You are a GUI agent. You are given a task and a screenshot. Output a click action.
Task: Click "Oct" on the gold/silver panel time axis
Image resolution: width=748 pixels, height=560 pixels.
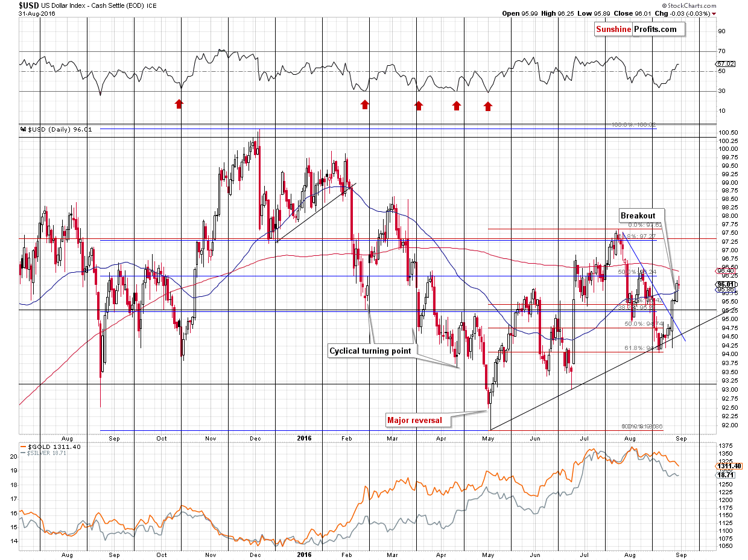[x=162, y=554]
